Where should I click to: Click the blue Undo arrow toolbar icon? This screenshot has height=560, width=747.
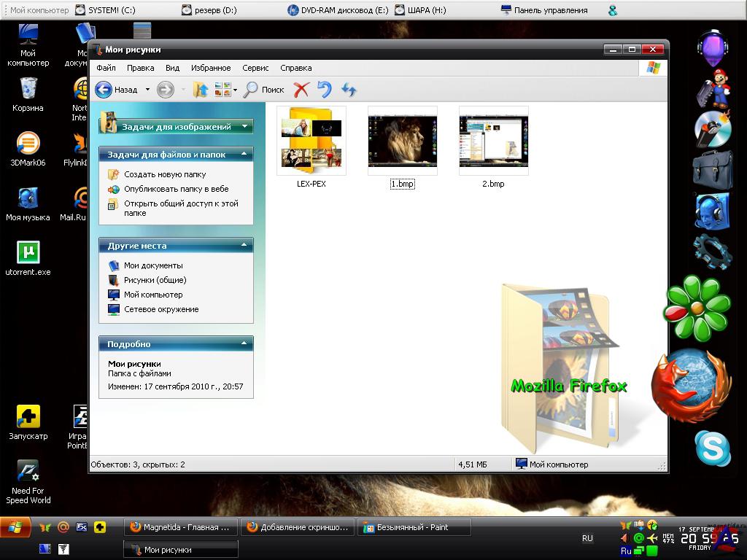pos(325,90)
